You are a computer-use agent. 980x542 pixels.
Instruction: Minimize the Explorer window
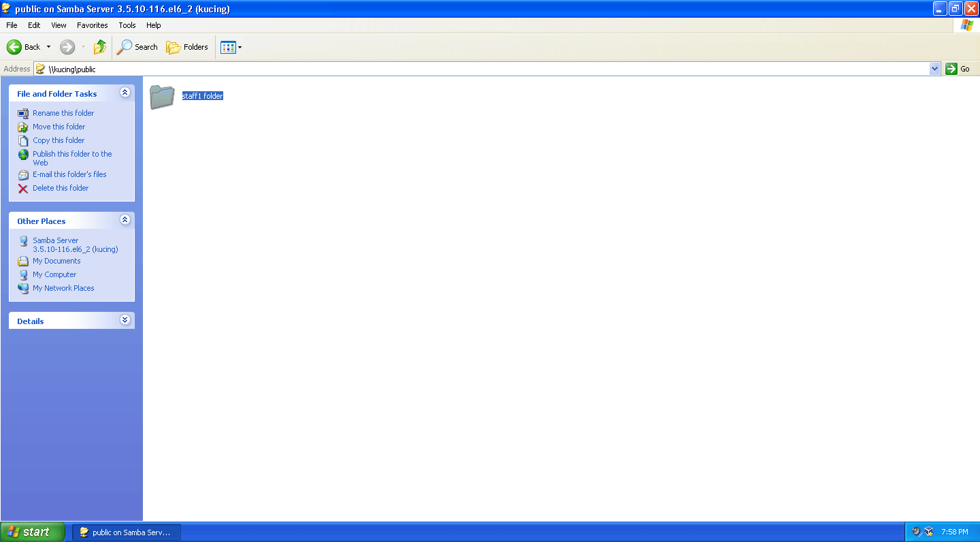click(940, 9)
